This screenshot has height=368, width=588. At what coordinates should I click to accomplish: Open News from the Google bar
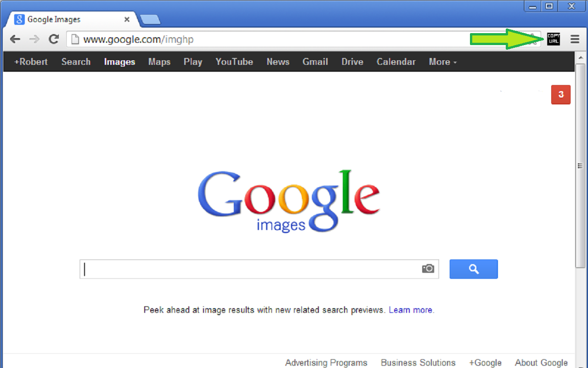pyautogui.click(x=278, y=62)
